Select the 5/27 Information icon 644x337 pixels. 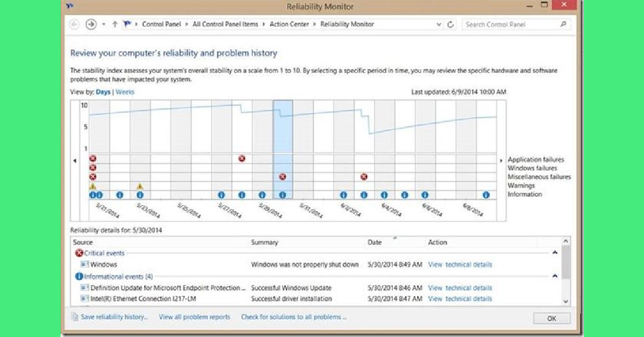click(x=222, y=195)
